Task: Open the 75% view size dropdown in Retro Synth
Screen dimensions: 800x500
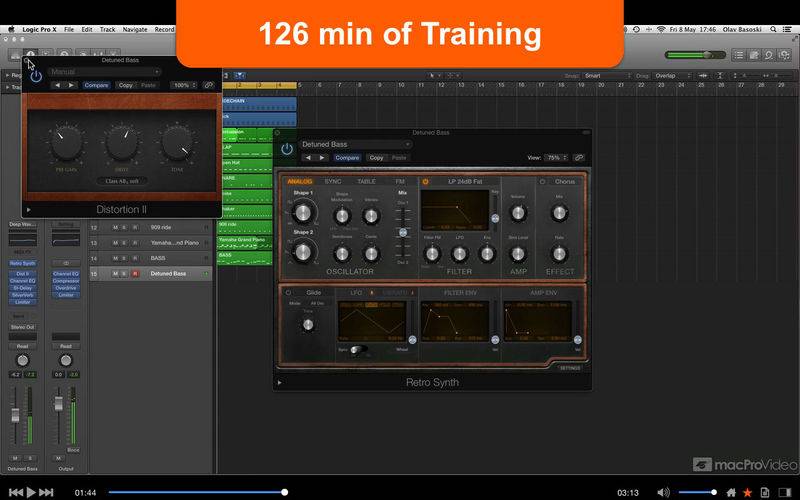Action: [556, 158]
